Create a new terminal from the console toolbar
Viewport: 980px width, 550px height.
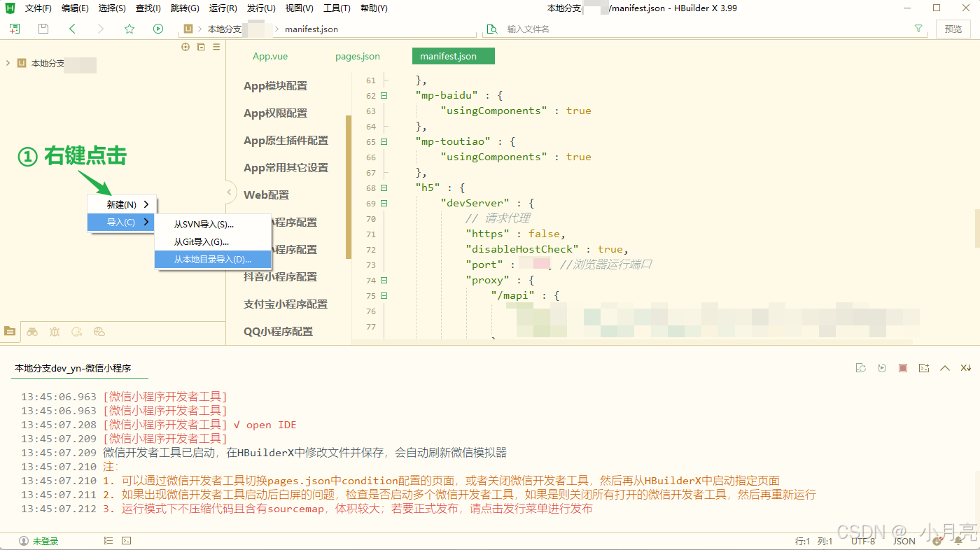pos(924,367)
